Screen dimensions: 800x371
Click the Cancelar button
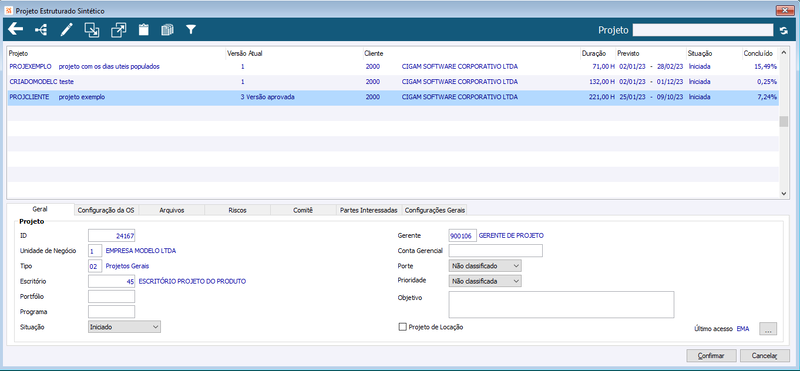tap(765, 356)
